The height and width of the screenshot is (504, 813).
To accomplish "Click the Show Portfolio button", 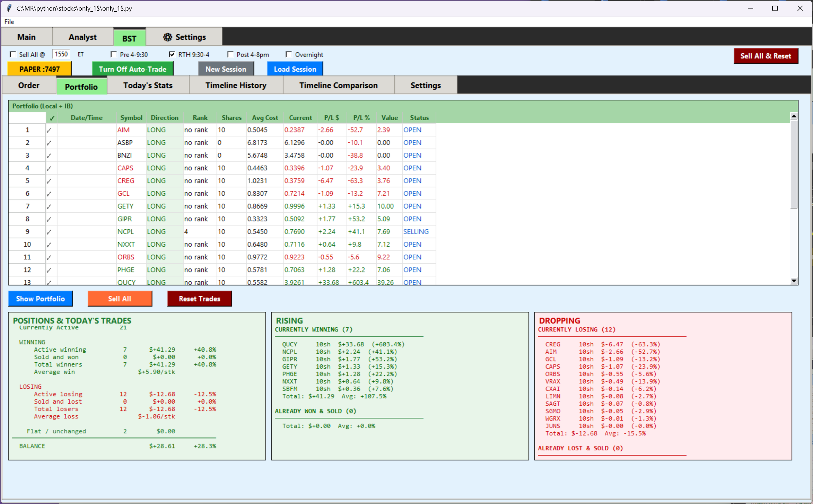I will [x=40, y=299].
